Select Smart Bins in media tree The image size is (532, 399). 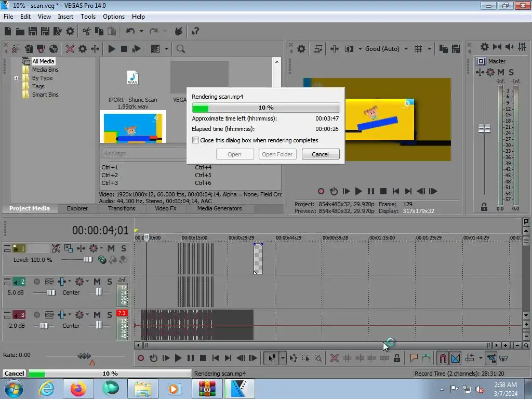click(x=45, y=95)
